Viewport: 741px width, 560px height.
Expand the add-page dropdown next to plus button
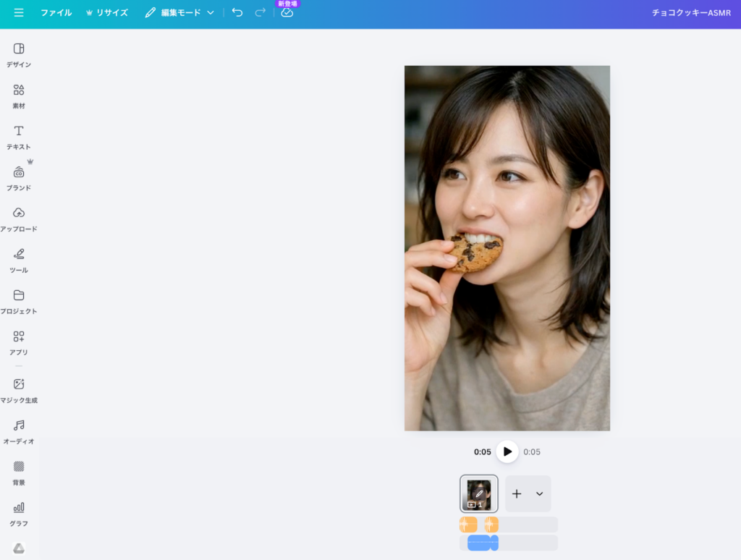tap(538, 493)
